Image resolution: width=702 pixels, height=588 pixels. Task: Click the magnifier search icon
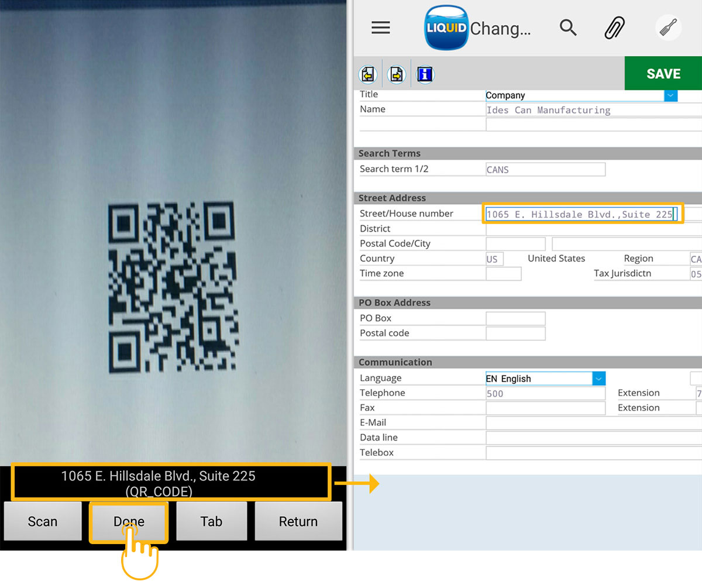click(568, 27)
